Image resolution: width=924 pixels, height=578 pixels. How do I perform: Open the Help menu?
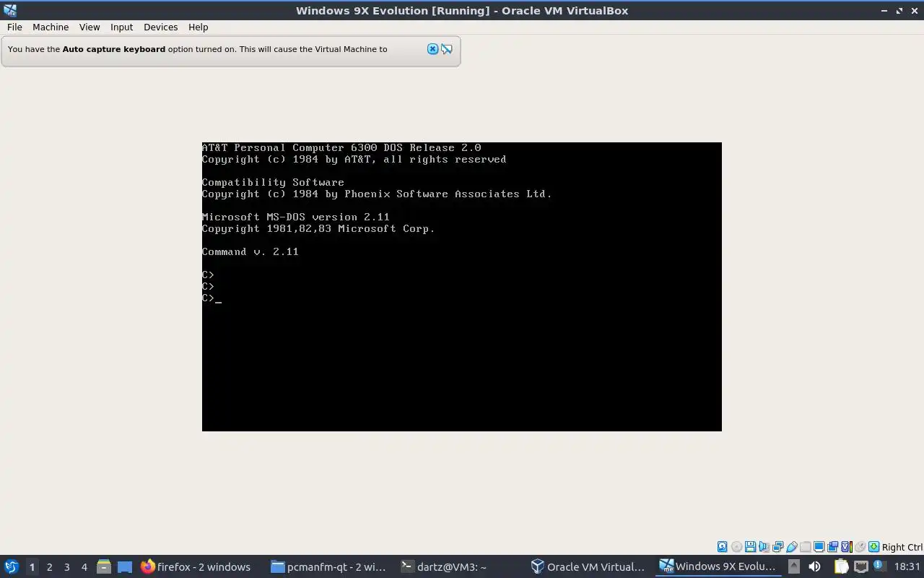pyautogui.click(x=198, y=27)
